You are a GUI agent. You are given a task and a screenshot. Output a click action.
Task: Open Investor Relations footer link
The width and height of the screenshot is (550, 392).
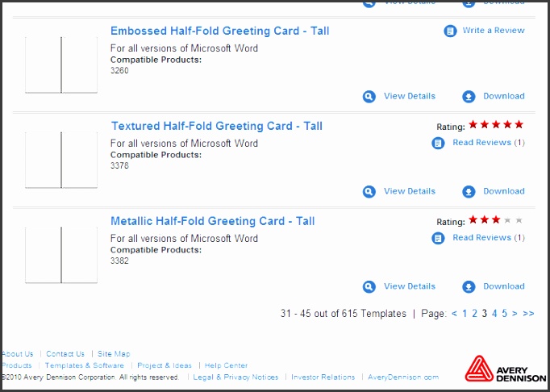tap(323, 377)
